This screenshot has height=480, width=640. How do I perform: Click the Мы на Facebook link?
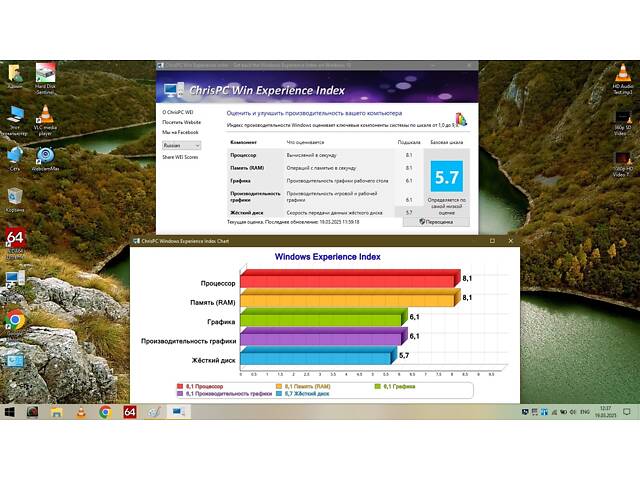pyautogui.click(x=180, y=132)
